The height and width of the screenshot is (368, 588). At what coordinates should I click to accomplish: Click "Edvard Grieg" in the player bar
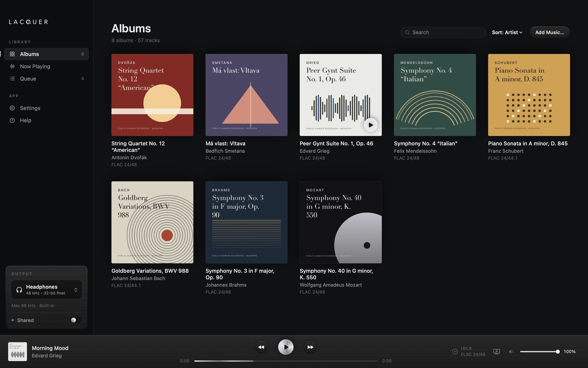pos(47,356)
